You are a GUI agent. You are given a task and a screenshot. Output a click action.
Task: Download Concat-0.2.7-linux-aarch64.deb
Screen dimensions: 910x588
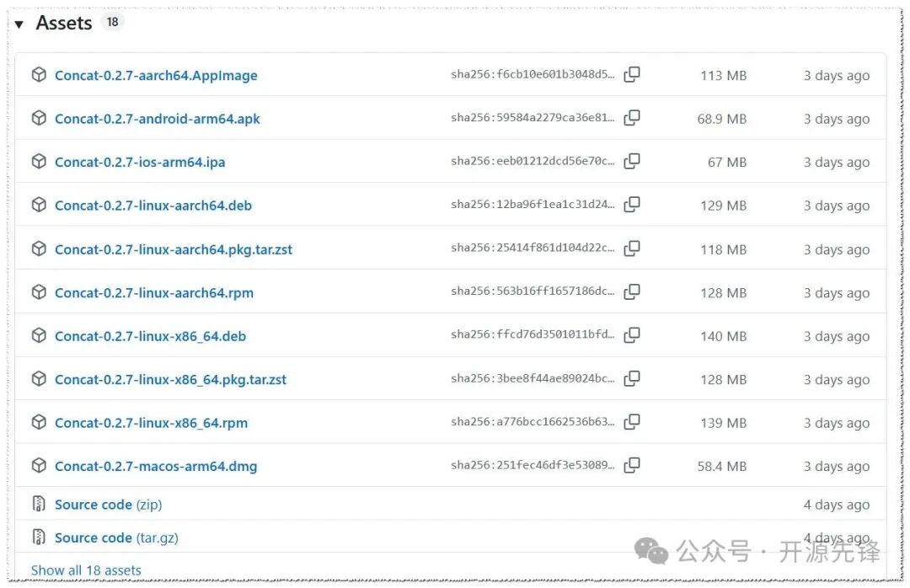coord(153,206)
